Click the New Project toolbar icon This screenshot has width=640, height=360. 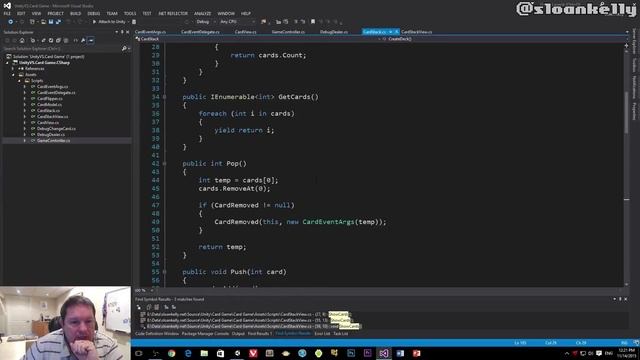32,22
